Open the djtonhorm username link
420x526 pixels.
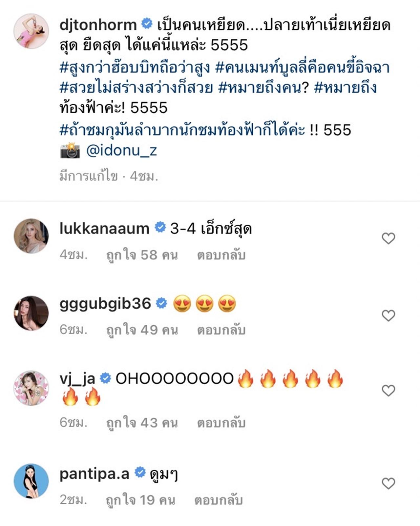[x=98, y=25]
